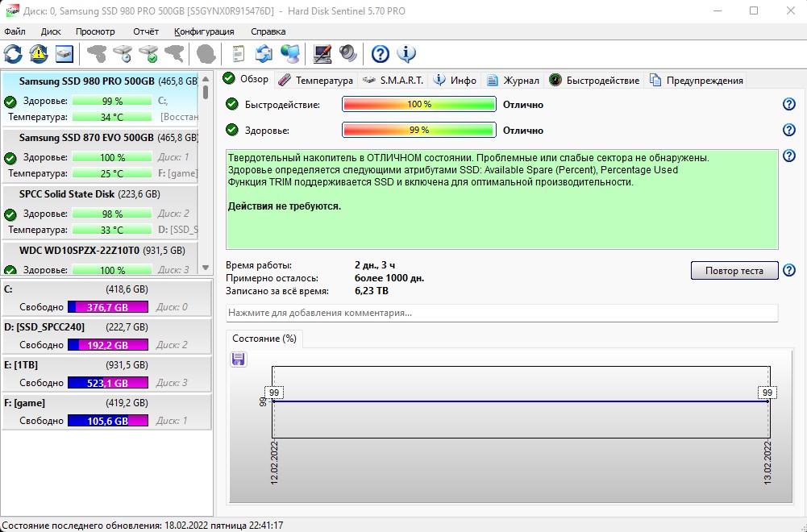This screenshot has height=532, width=807.
Task: Open the Конфигурация menu
Action: coord(204,31)
